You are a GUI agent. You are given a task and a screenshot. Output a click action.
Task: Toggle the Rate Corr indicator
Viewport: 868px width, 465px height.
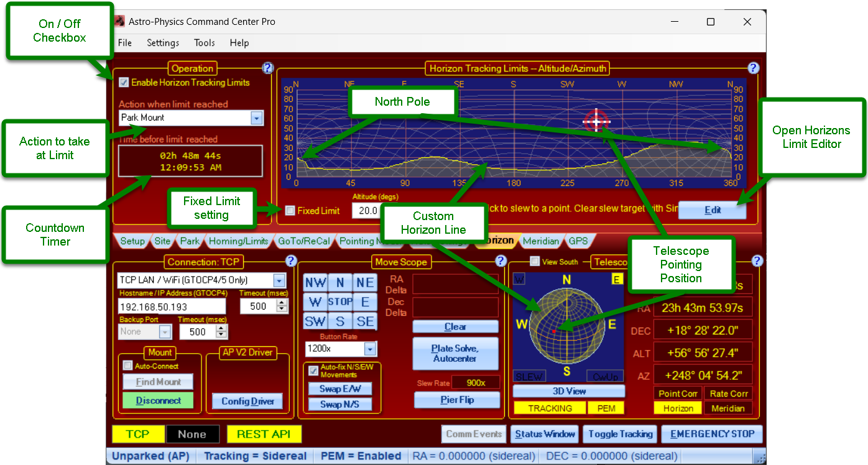(x=727, y=394)
